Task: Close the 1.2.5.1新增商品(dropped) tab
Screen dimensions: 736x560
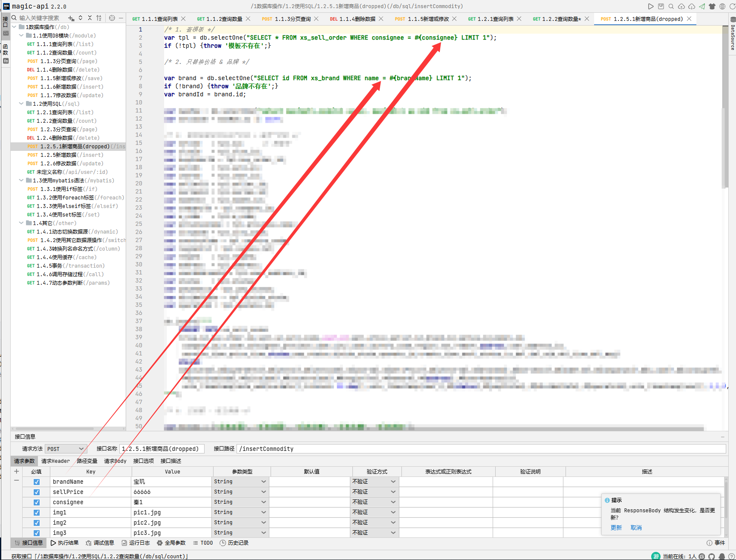Action: (x=689, y=19)
